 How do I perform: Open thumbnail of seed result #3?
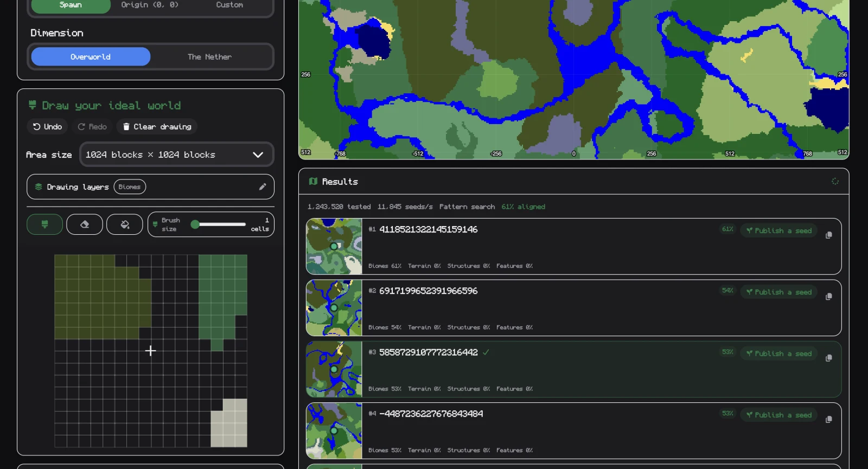[334, 369]
